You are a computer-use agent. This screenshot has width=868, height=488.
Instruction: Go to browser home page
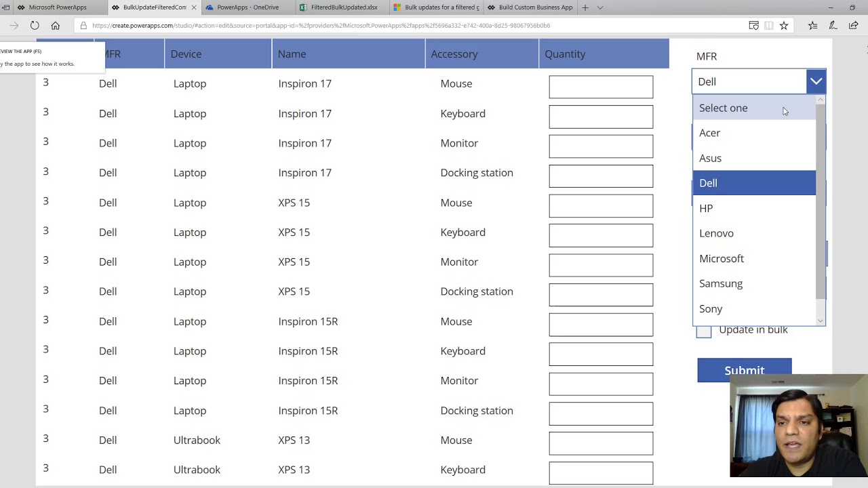point(56,26)
